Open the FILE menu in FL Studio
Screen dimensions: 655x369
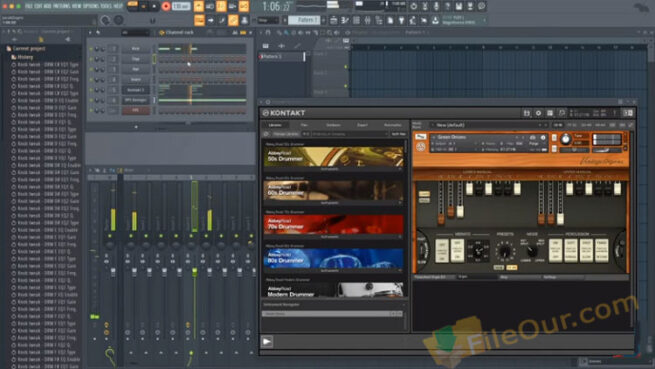point(28,6)
